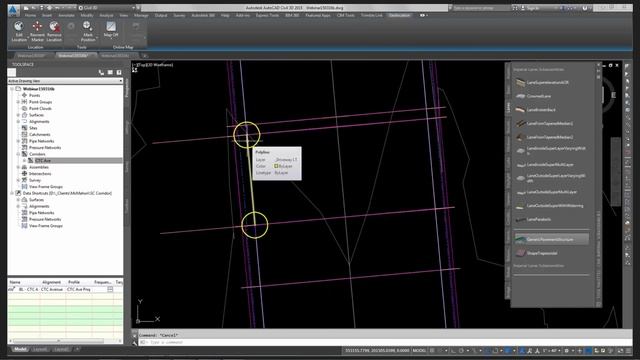
Task: Select the Intersections tree node
Action: pyautogui.click(x=40, y=174)
